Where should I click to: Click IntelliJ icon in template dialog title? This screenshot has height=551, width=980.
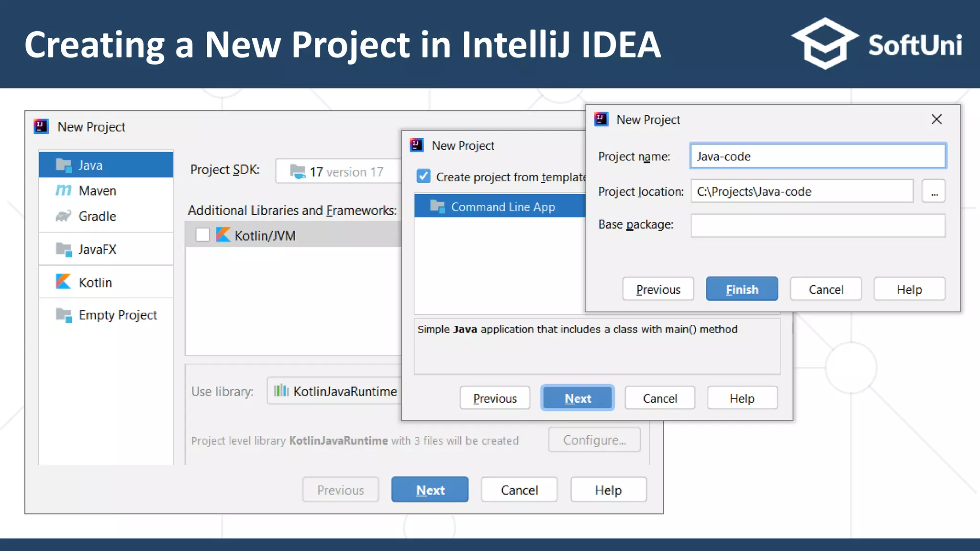click(x=417, y=145)
